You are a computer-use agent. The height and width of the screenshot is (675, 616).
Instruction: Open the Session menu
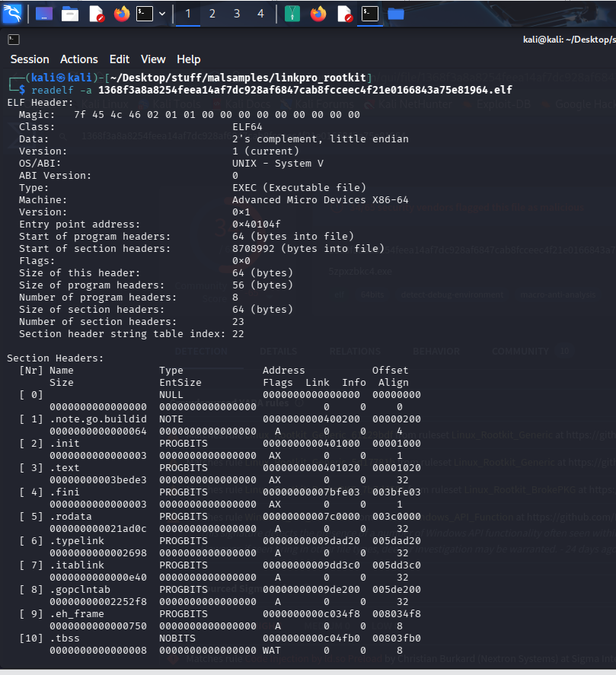[30, 59]
